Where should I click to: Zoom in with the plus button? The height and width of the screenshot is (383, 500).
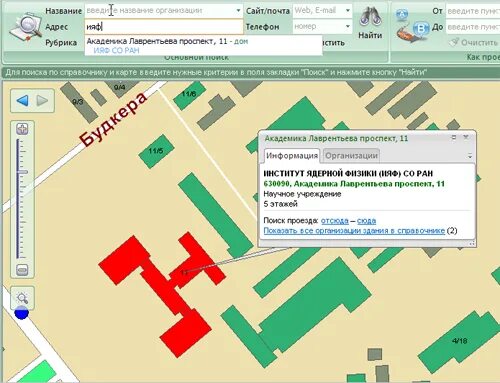pos(22,129)
